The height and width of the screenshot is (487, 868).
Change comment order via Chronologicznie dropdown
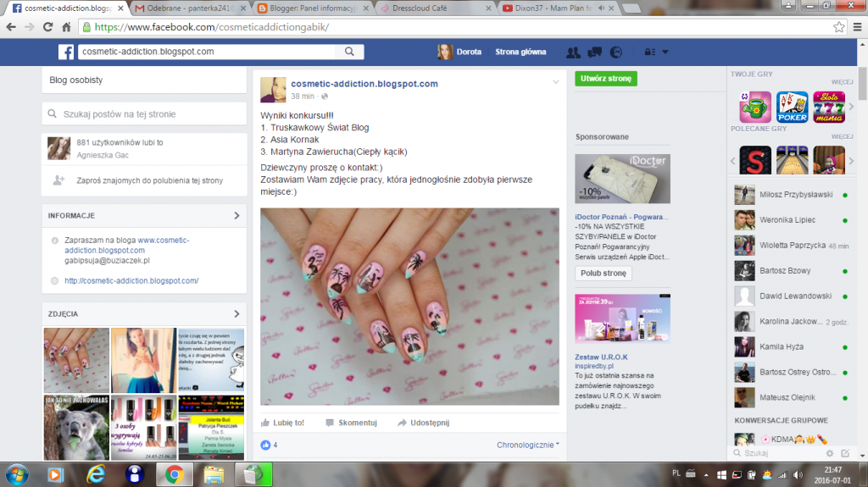pos(527,445)
